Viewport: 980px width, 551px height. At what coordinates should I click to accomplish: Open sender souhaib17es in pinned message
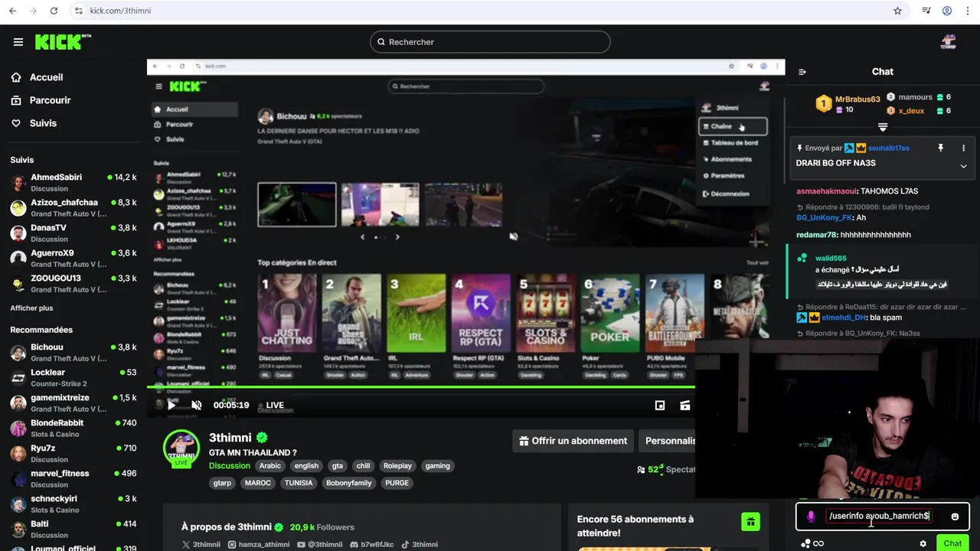[889, 148]
